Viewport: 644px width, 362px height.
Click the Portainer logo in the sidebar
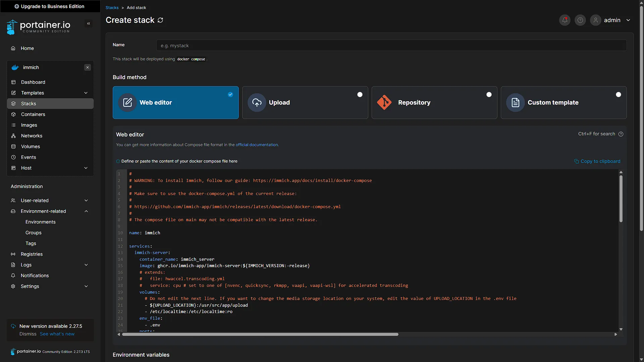tap(38, 27)
